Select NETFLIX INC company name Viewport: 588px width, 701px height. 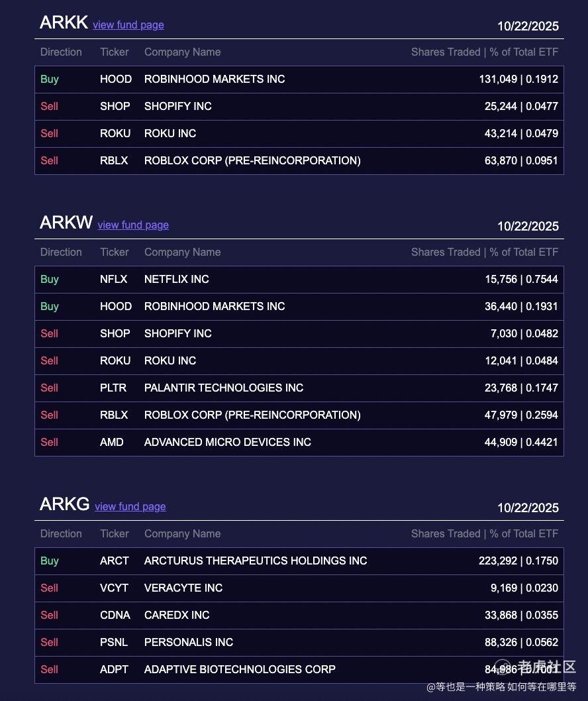(x=177, y=280)
